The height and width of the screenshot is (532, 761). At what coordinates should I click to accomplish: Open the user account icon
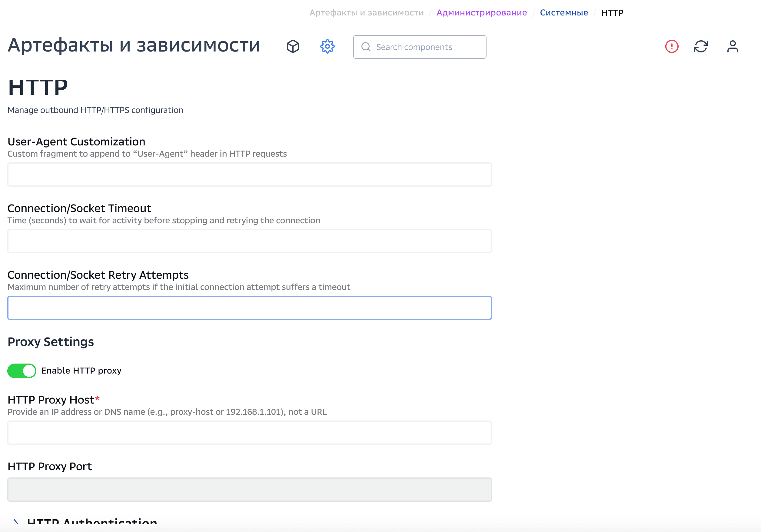[733, 47]
